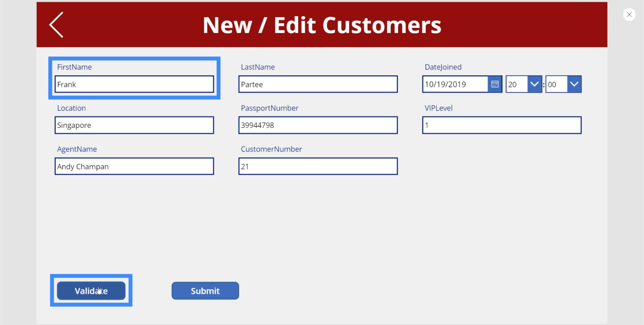Click the Location label text
Viewport: 644px width, 325px height.
(71, 108)
